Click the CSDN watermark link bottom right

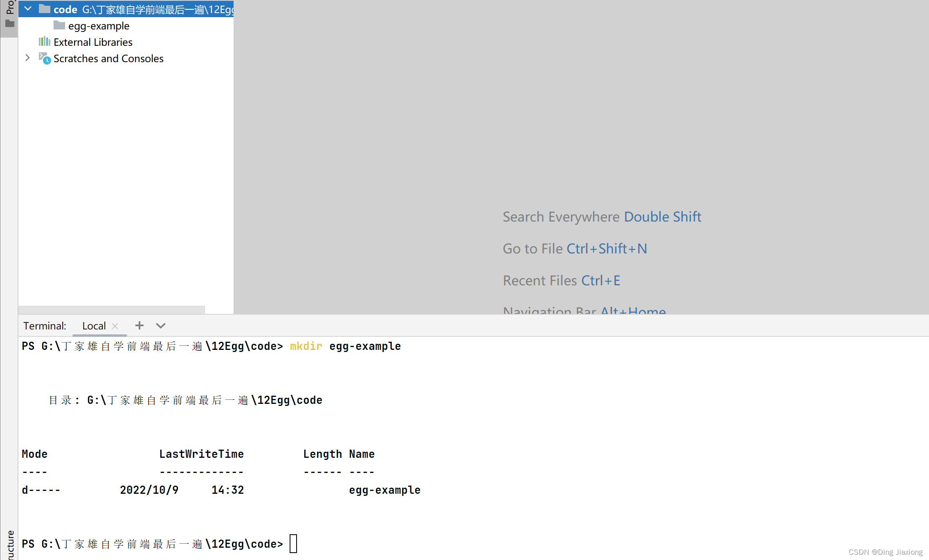pos(877,550)
